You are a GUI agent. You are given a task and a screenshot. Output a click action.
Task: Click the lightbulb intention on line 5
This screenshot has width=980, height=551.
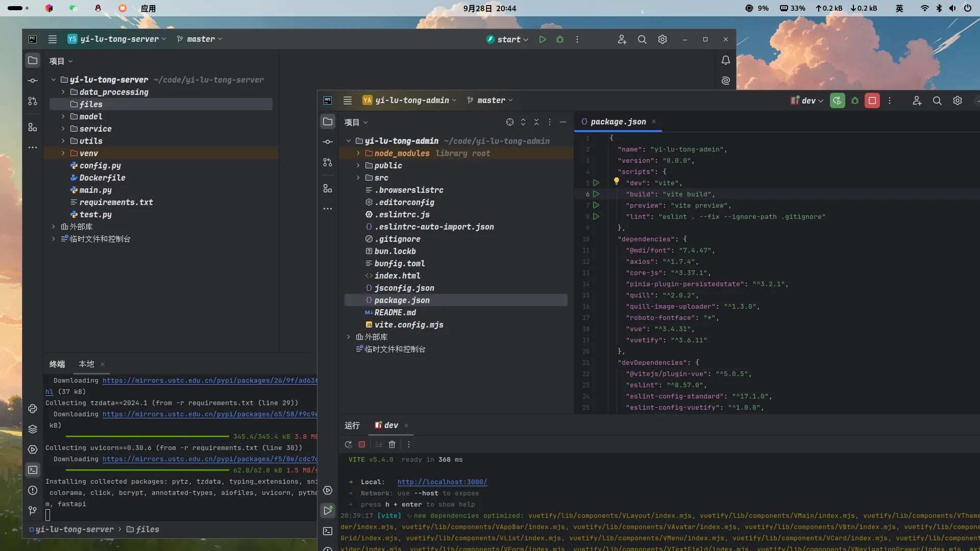coord(617,181)
